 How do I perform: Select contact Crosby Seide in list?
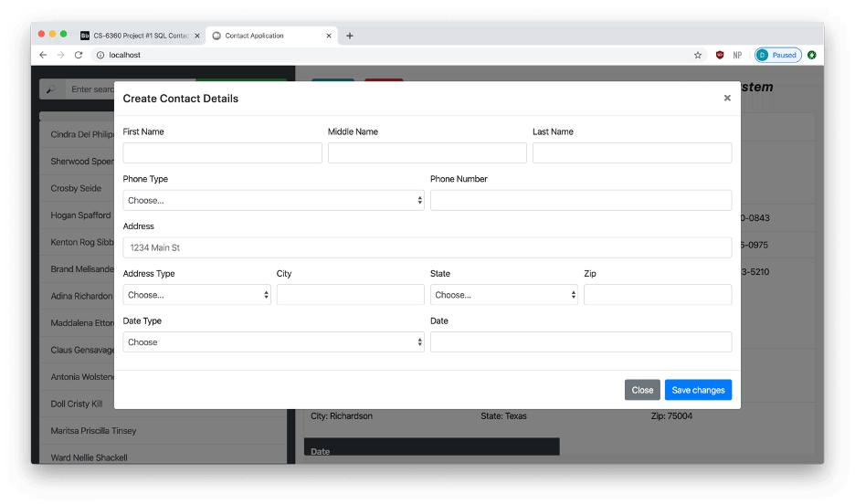[x=77, y=188]
